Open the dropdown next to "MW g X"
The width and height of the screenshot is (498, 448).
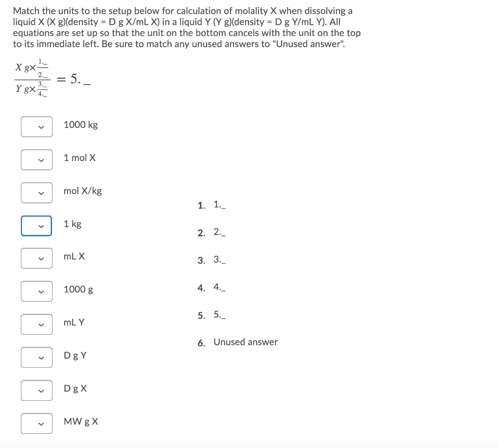coord(36,423)
